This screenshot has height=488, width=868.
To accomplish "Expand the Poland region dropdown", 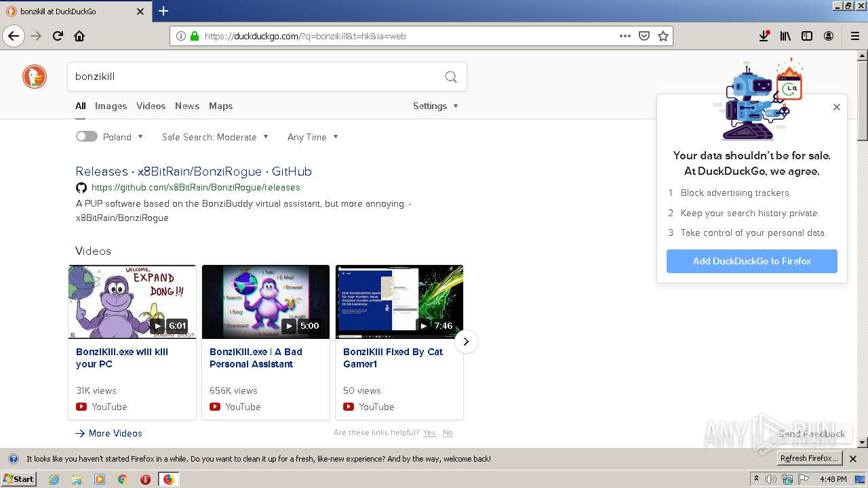I will click(123, 137).
